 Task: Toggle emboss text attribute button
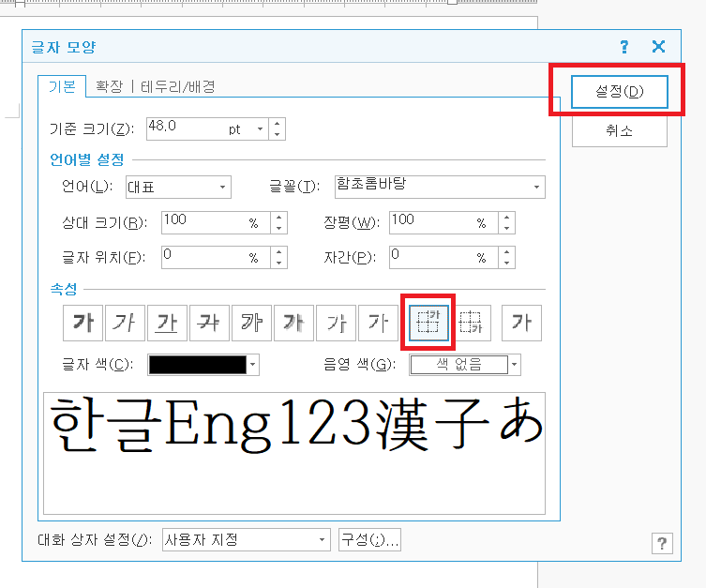point(336,323)
